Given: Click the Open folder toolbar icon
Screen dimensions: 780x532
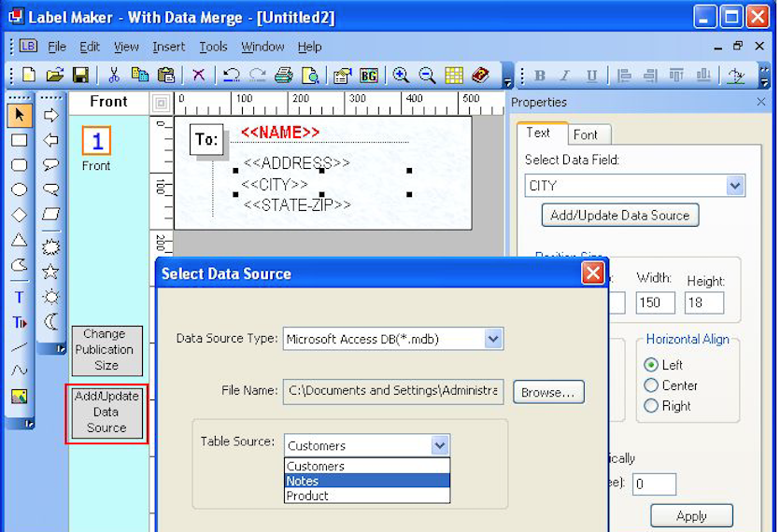Looking at the screenshot, I should click(55, 75).
